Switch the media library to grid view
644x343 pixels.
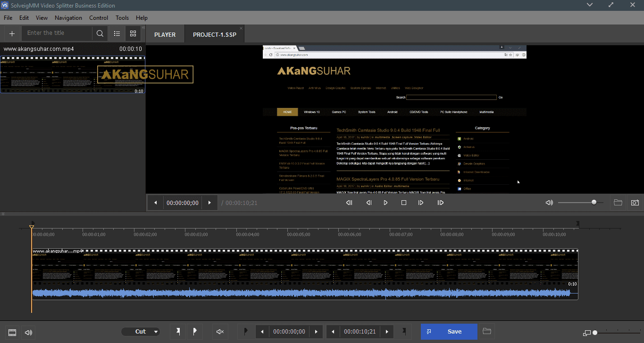point(133,33)
